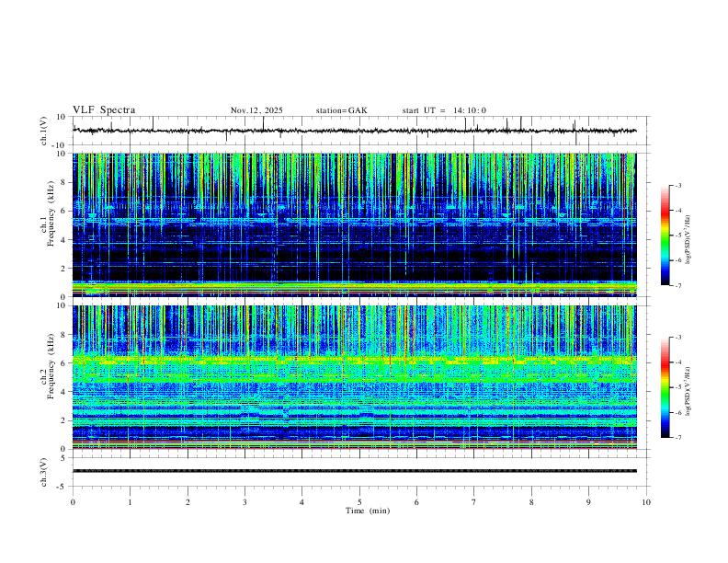Image resolution: width=728 pixels, height=563 pixels.
Task: Click time axis tick label '7'
Action: (474, 502)
